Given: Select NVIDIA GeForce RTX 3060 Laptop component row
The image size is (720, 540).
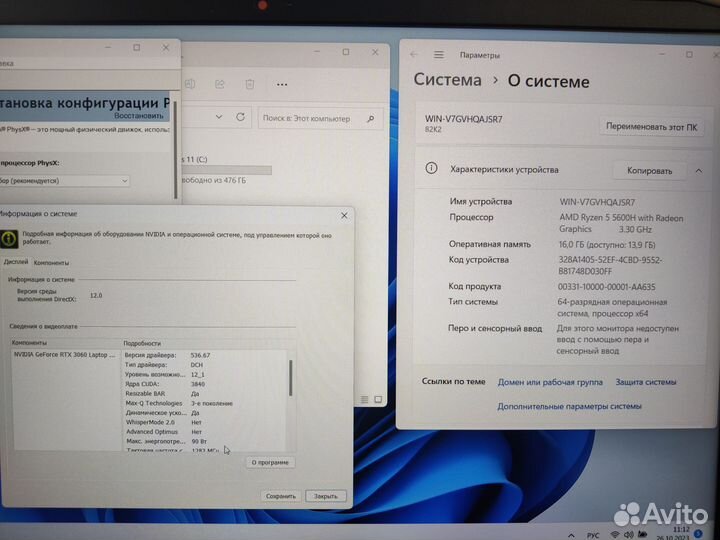Looking at the screenshot, I should pyautogui.click(x=65, y=355).
